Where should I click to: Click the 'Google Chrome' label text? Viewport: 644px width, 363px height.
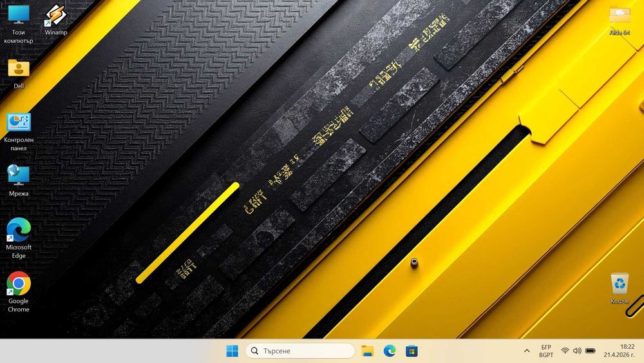pos(19,305)
